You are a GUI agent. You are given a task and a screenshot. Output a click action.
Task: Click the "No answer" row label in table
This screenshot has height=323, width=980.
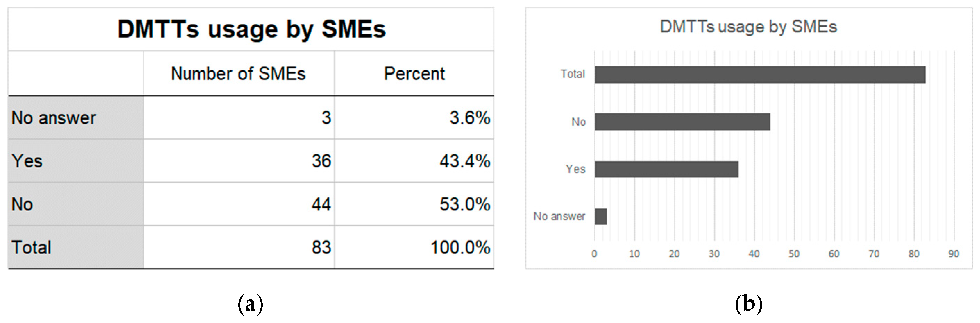[x=54, y=118]
